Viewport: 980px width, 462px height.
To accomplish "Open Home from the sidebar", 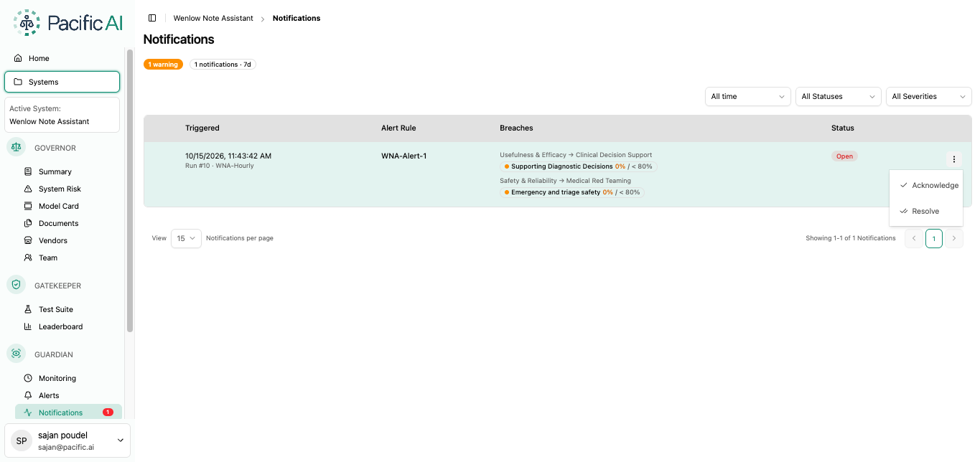I will click(x=62, y=58).
